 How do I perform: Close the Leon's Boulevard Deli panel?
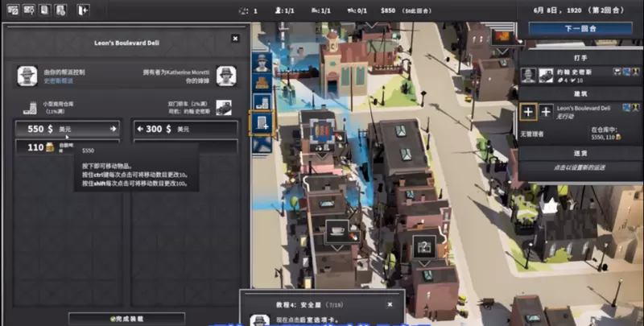tap(235, 38)
